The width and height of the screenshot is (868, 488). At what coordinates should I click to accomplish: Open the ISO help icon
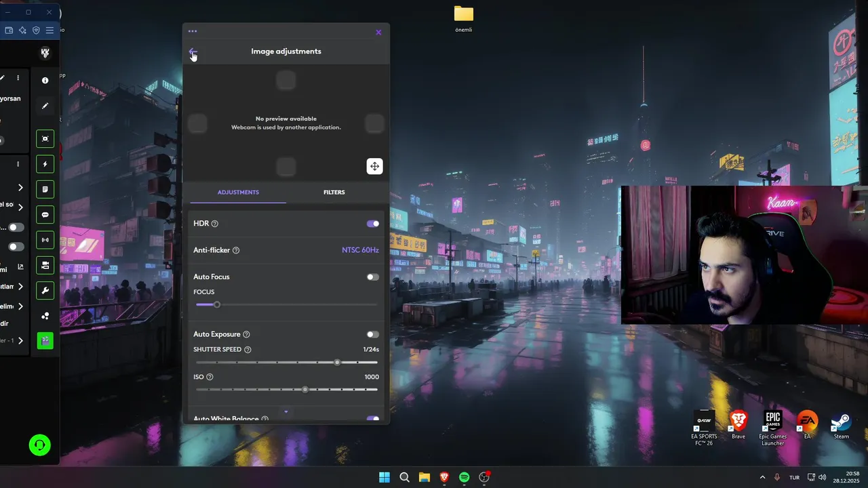210,377
